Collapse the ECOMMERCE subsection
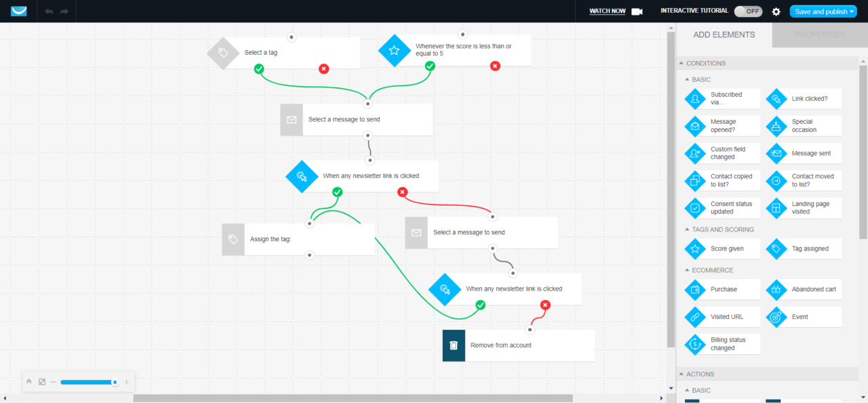Viewport: 868px width, 403px height. 687,270
